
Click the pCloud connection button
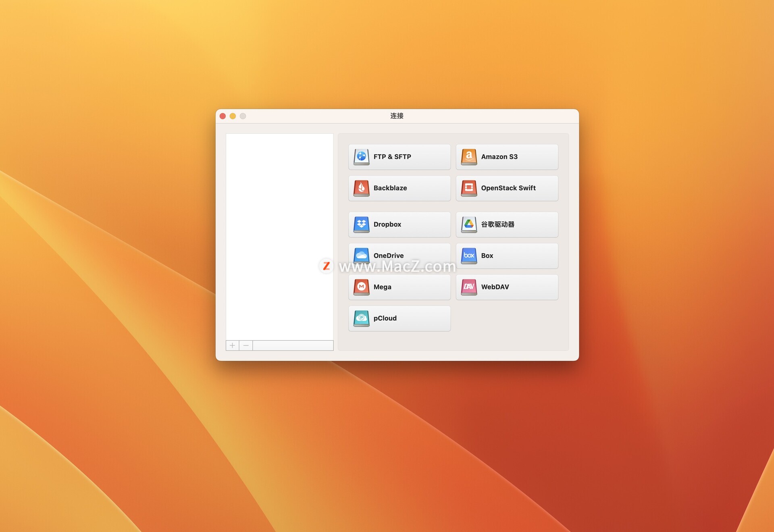click(x=399, y=318)
